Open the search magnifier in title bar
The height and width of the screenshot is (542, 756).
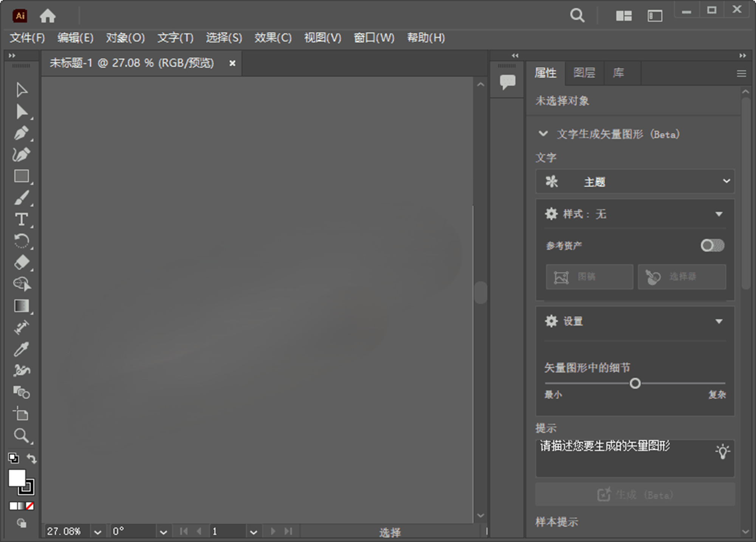point(577,16)
